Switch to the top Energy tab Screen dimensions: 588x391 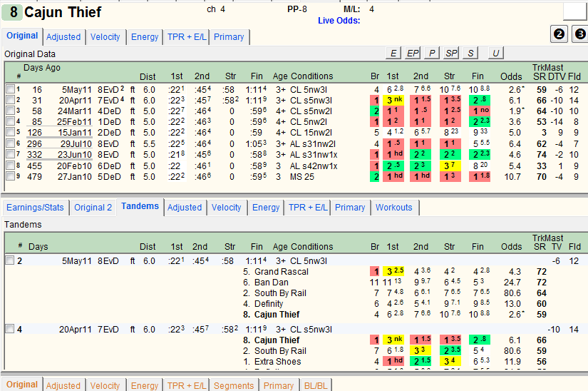145,37
